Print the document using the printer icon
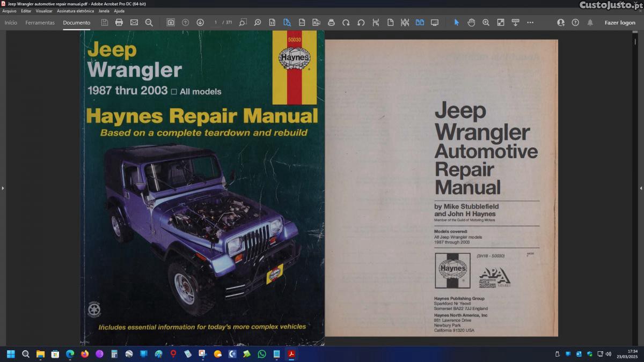 coord(119,23)
